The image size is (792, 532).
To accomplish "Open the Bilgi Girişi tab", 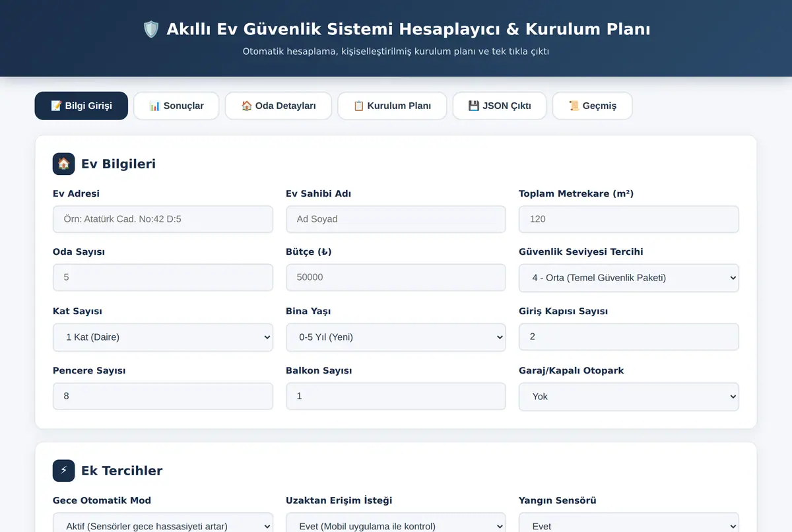I will 81,106.
